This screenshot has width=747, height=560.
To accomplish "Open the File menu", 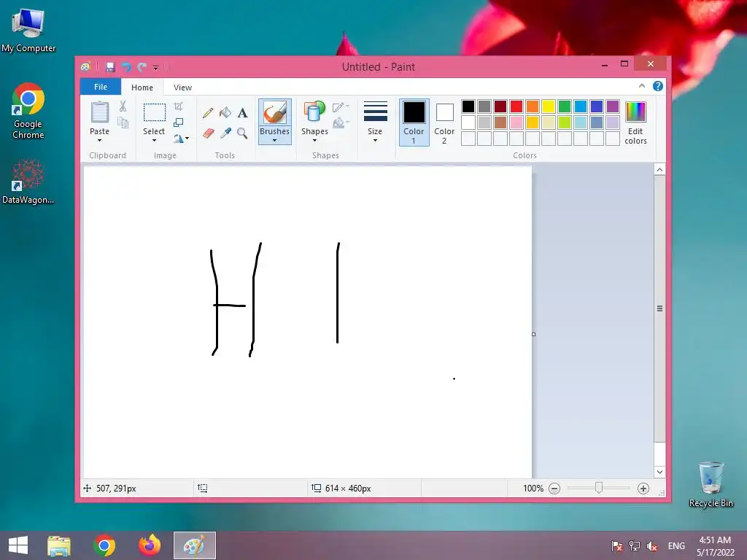I will pyautogui.click(x=101, y=87).
